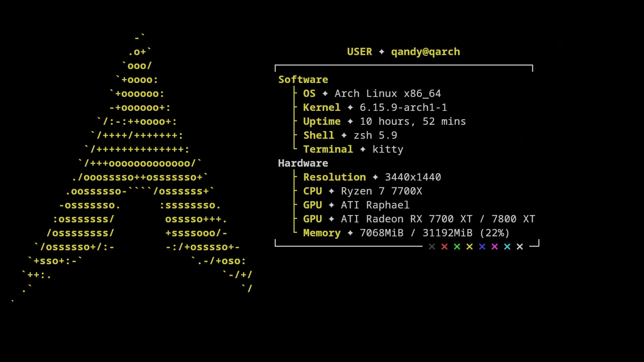Viewport: 644px width, 362px height.
Task: Click the white X color marker
Action: 520,247
